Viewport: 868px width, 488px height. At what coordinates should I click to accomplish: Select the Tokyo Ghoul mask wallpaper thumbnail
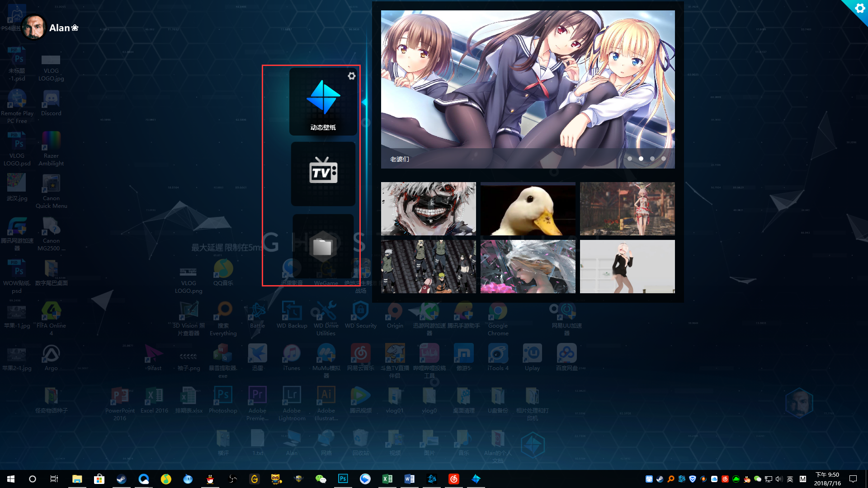tap(428, 209)
